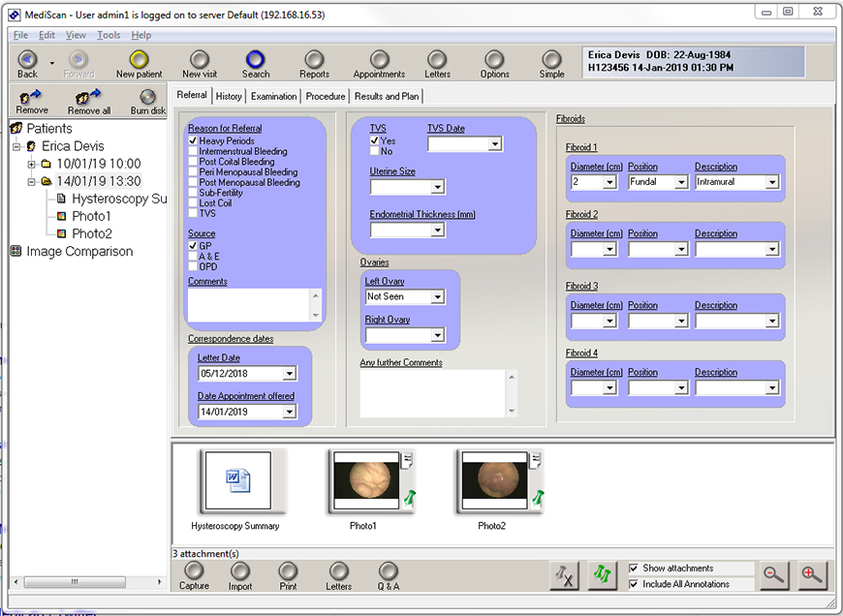Image resolution: width=843 pixels, height=616 pixels.
Task: Open Reports from the toolbar
Action: [x=314, y=59]
